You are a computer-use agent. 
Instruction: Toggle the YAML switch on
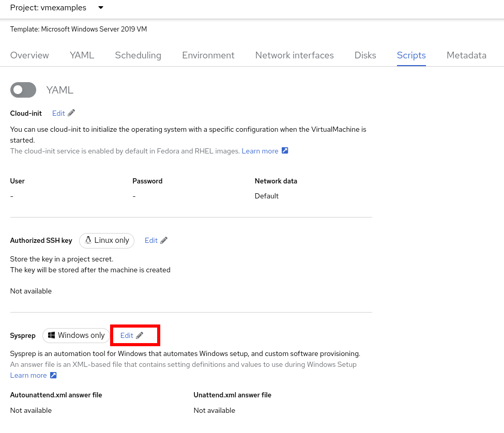23,90
